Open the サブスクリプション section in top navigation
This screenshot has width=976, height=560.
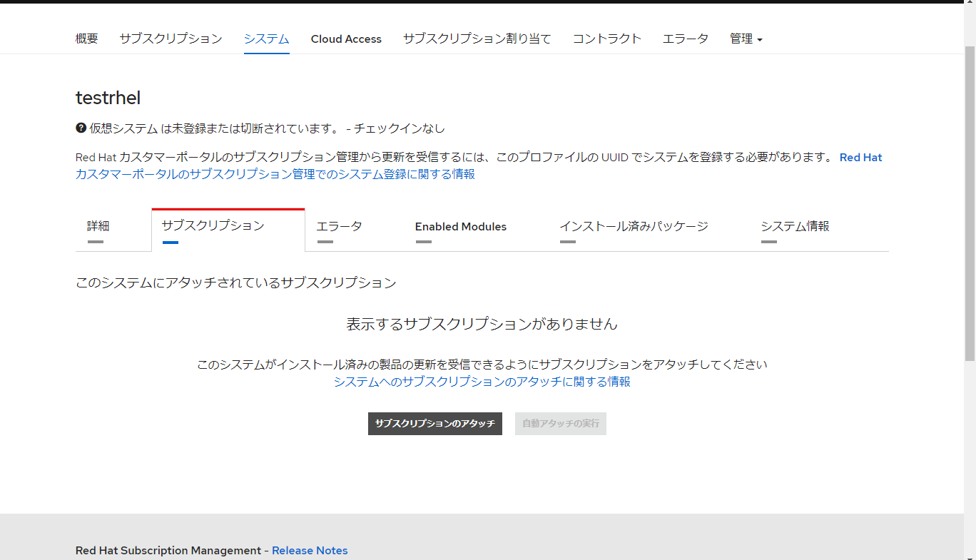(x=170, y=39)
